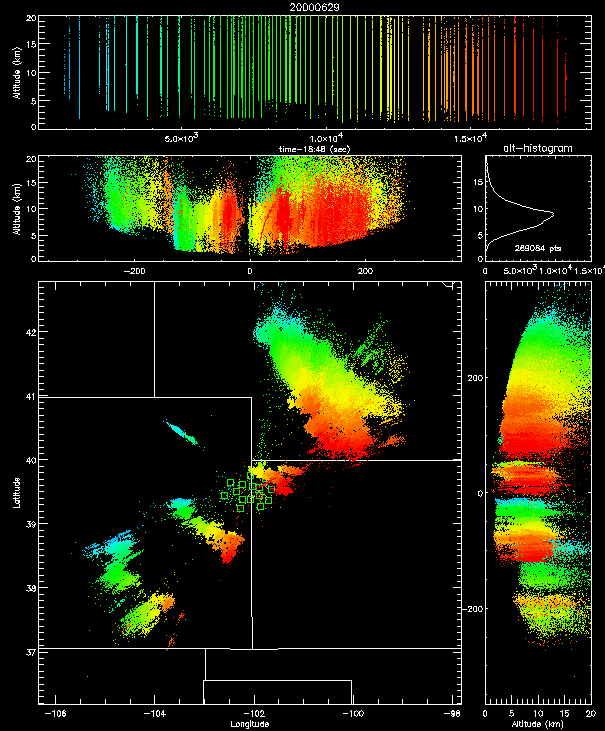
Task: Select the -98 longitude tick label
Action: [452, 714]
